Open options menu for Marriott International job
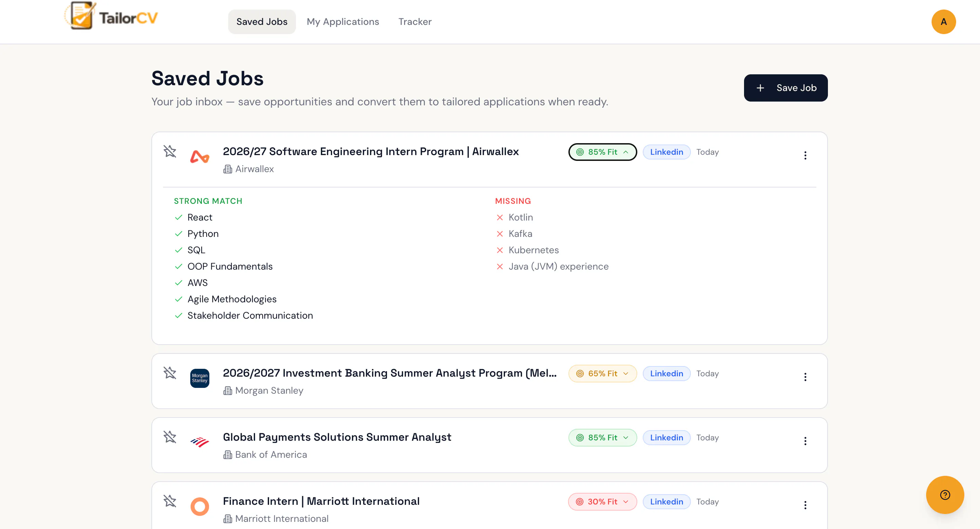 coord(805,505)
